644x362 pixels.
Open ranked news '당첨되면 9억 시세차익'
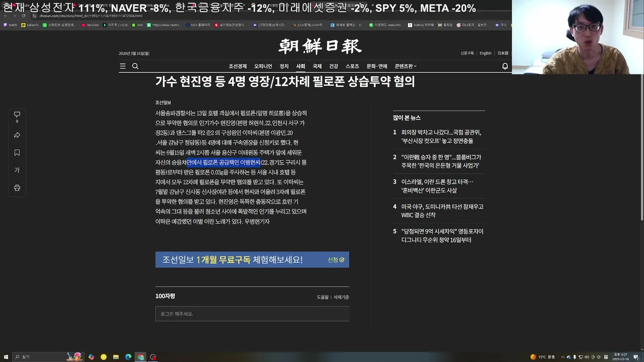[x=442, y=236]
